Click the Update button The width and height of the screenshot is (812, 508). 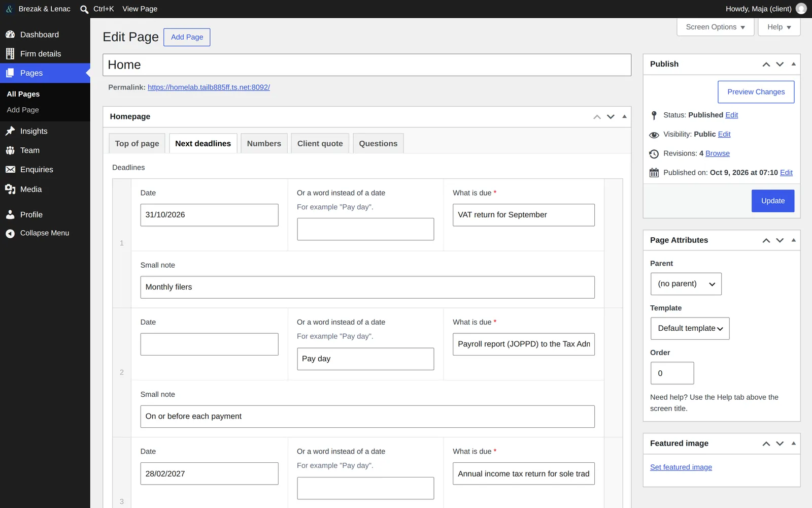(772, 201)
